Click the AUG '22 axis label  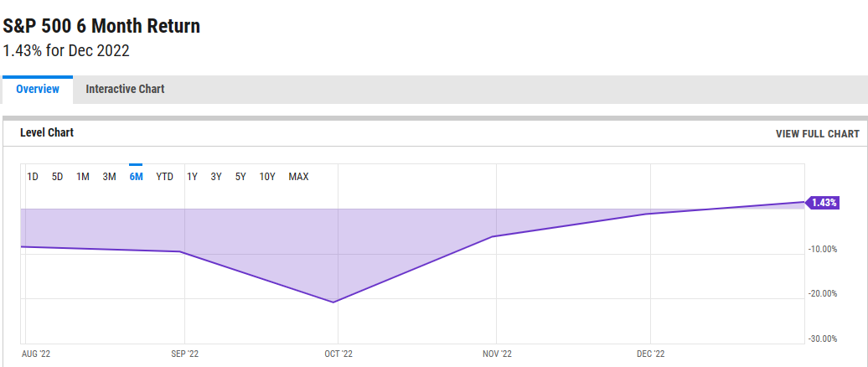pos(35,354)
